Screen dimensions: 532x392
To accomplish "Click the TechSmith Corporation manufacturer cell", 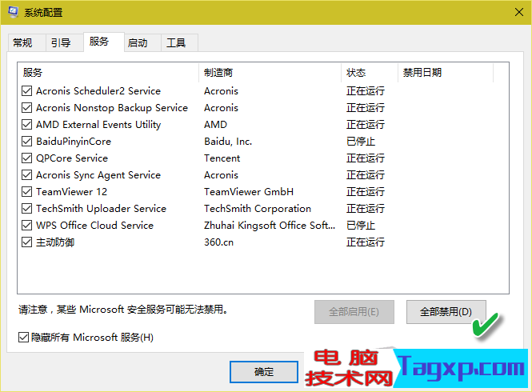I will pos(258,208).
